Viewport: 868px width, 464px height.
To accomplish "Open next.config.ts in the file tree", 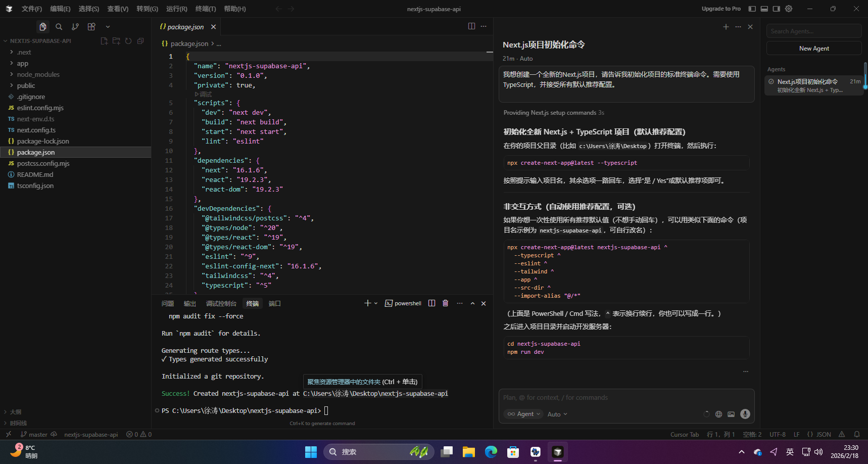I will click(x=36, y=130).
